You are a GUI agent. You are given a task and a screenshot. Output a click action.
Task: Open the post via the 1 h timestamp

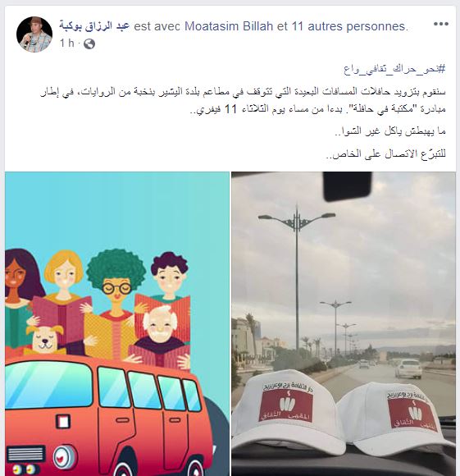click(66, 43)
